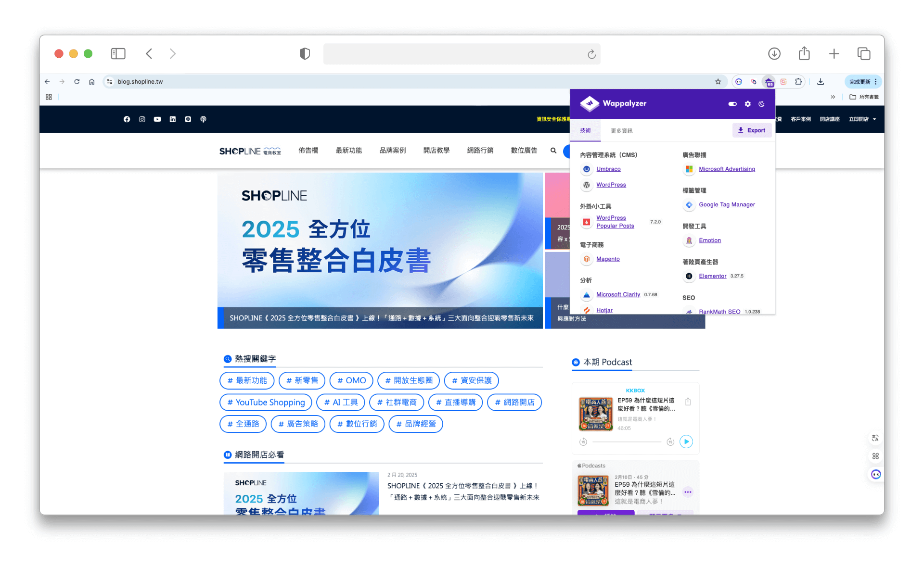
Task: Show Safari tab overview icon
Action: click(x=864, y=53)
